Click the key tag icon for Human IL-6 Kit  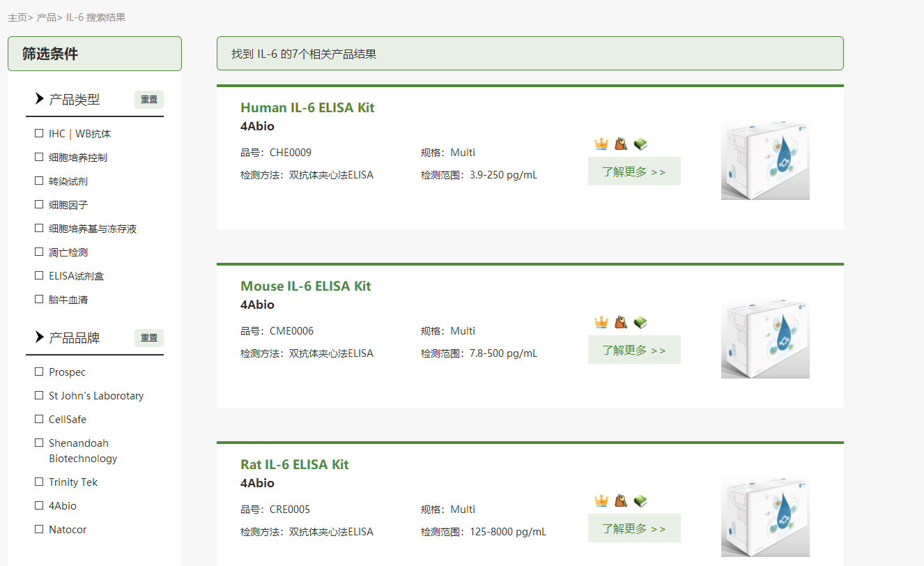[621, 144]
